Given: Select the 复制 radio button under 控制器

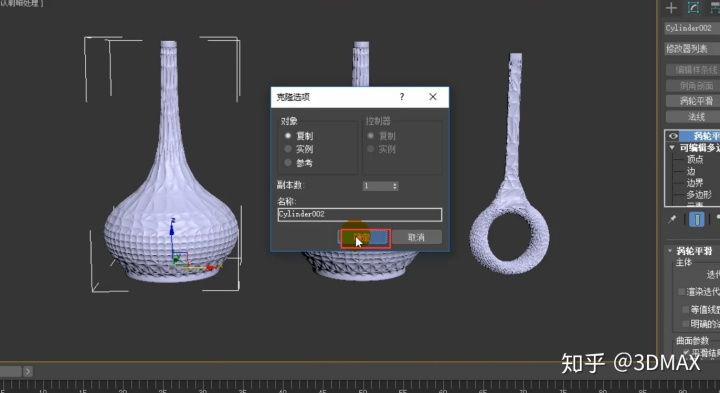Looking at the screenshot, I should pos(371,136).
